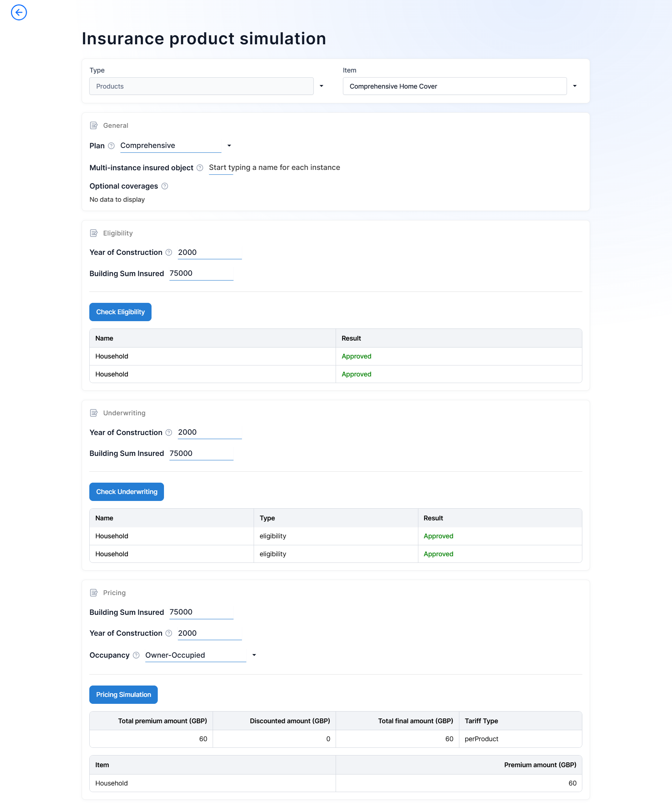Expand the Item dropdown arrow

point(575,86)
